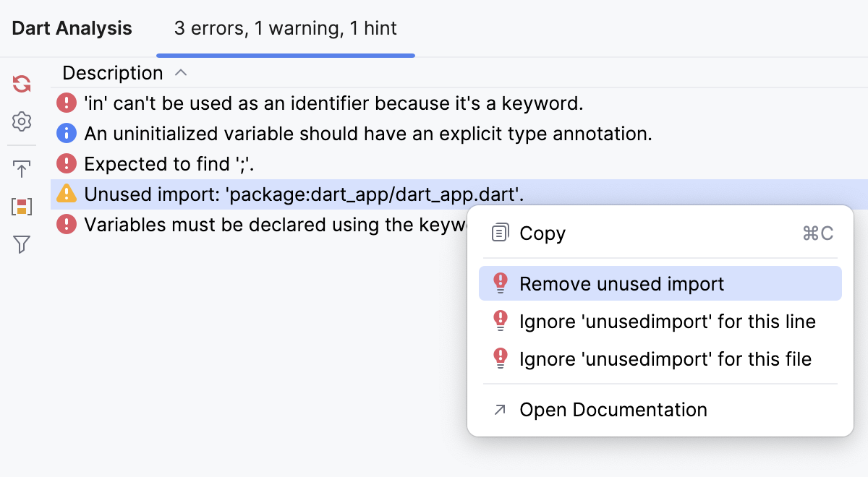868x477 pixels.
Task: Click the error icon beside the 'in' keyword message
Action: [66, 103]
